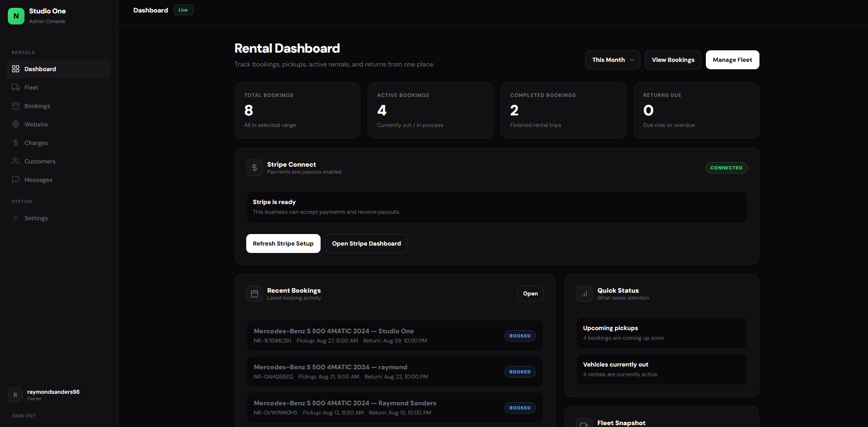Go to Bookings in the sidebar

[x=59, y=106]
